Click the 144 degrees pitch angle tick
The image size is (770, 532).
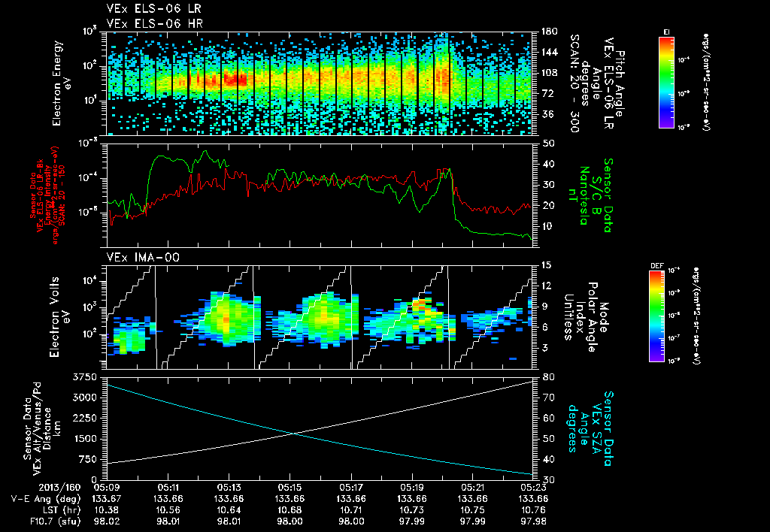549,52
